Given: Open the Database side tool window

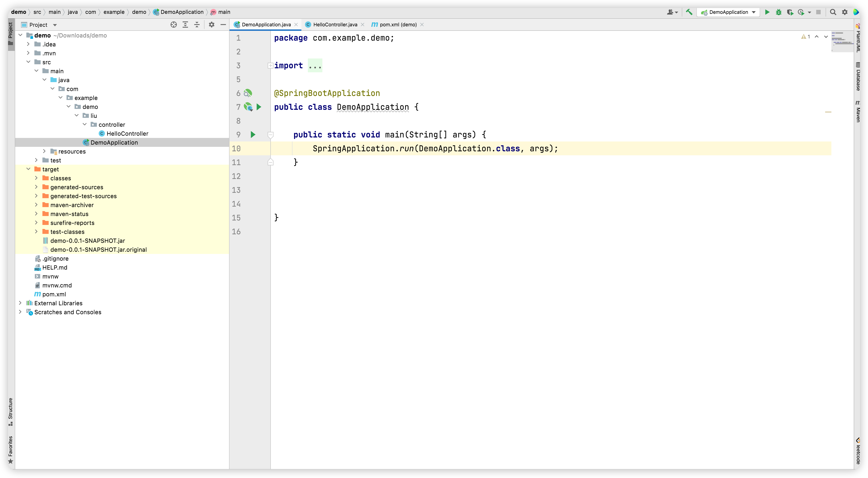Looking at the screenshot, I should [x=858, y=77].
